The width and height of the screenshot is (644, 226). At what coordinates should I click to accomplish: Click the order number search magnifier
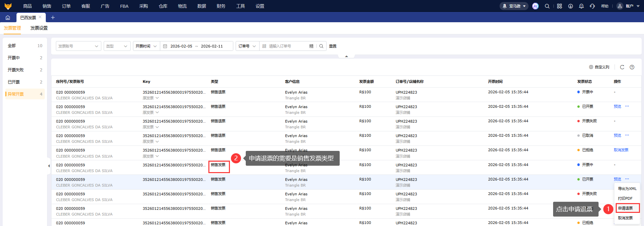click(321, 46)
